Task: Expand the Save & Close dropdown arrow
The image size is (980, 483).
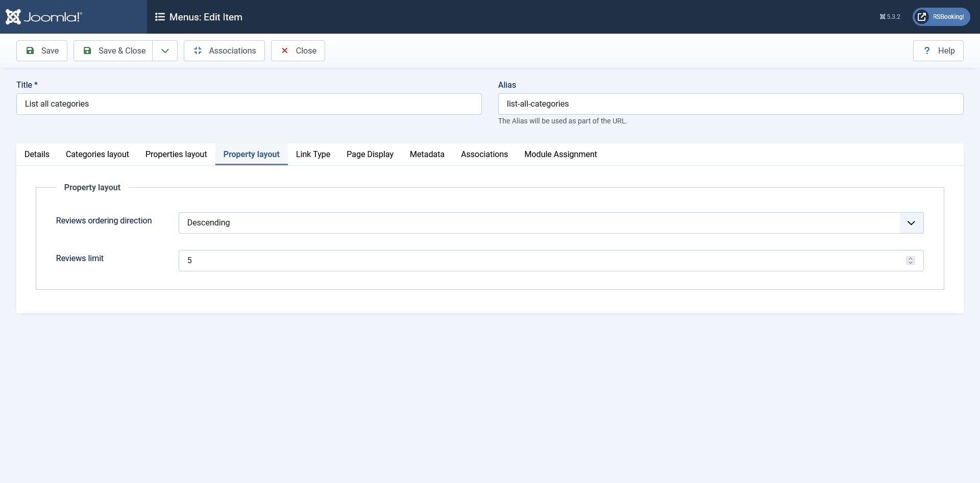Action: (x=165, y=50)
